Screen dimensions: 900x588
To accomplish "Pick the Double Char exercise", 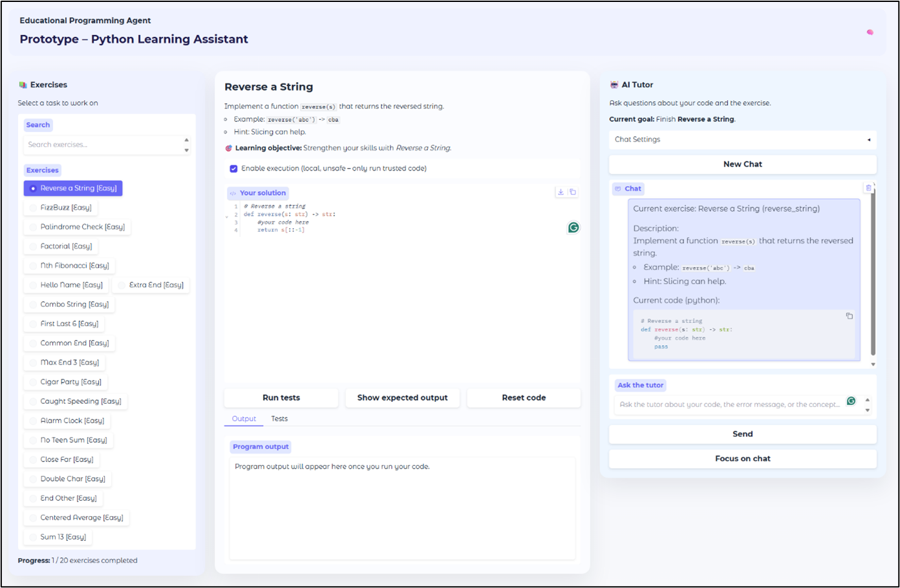I will point(68,479).
